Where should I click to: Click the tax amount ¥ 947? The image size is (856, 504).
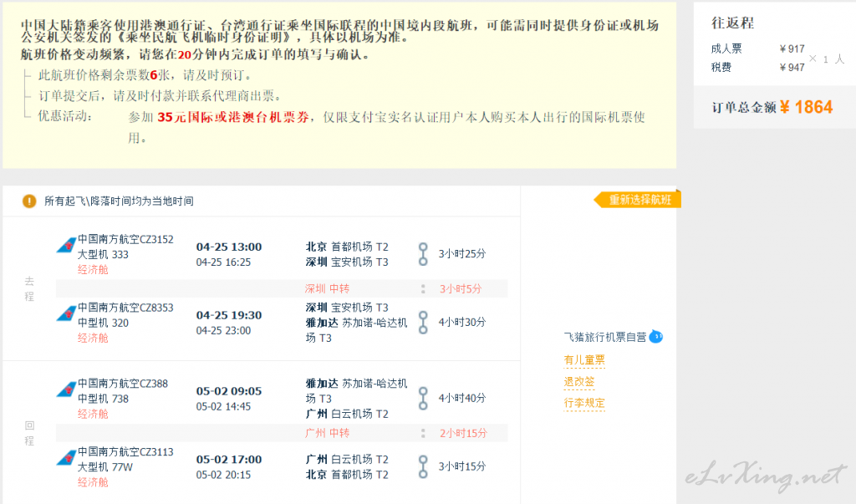792,67
